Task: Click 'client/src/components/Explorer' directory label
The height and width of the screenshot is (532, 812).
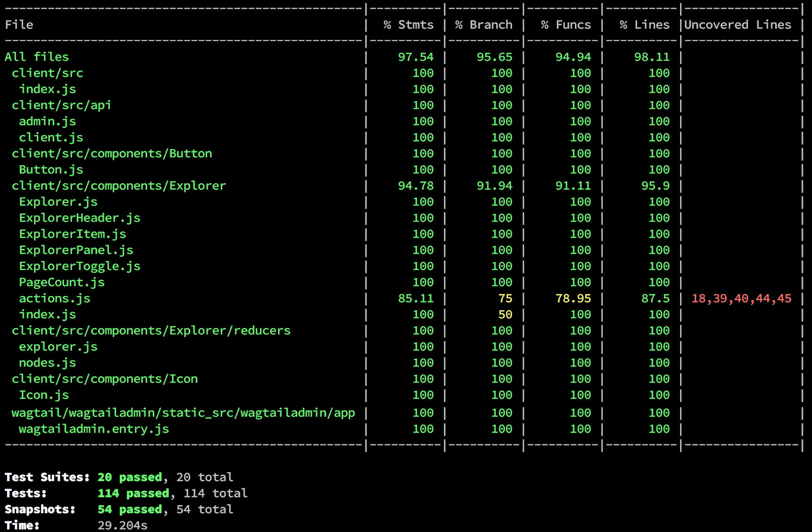Action: (119, 186)
